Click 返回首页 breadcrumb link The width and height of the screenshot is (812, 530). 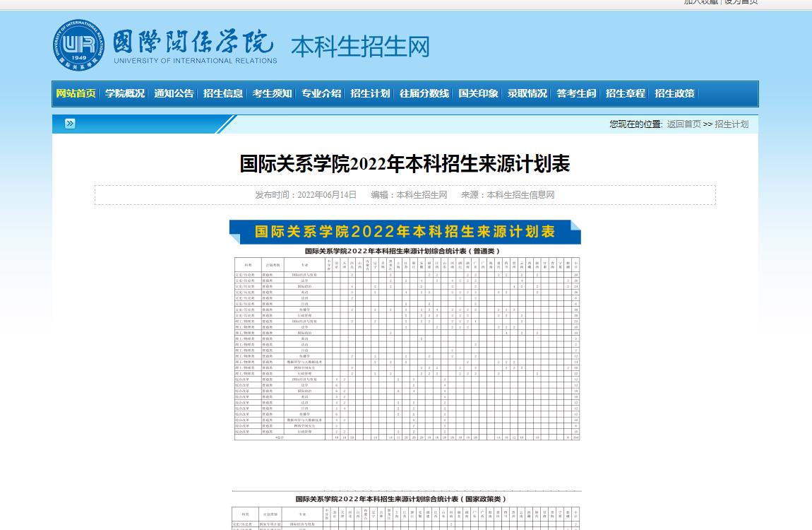click(683, 124)
